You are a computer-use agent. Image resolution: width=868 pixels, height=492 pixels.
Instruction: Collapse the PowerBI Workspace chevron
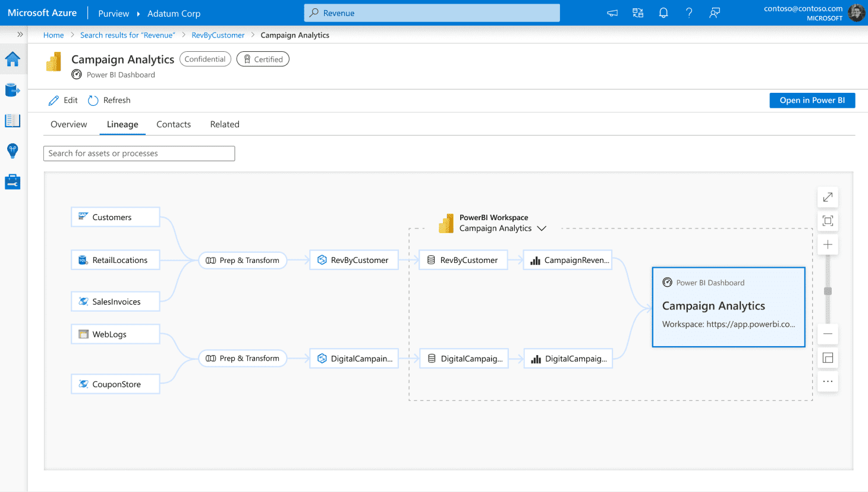[542, 228]
